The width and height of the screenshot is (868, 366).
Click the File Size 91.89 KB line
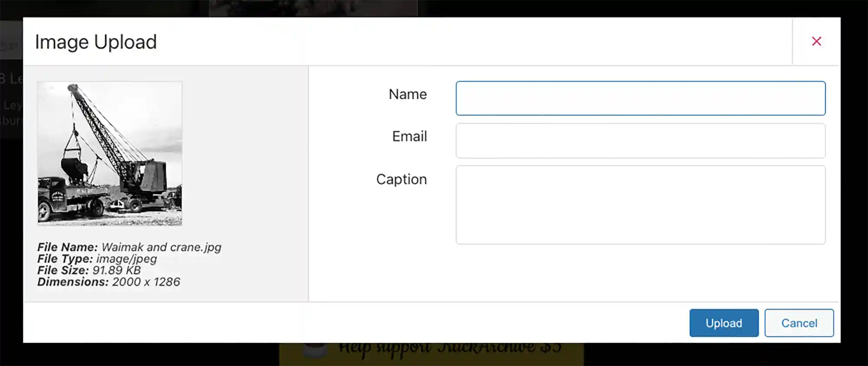tap(89, 270)
